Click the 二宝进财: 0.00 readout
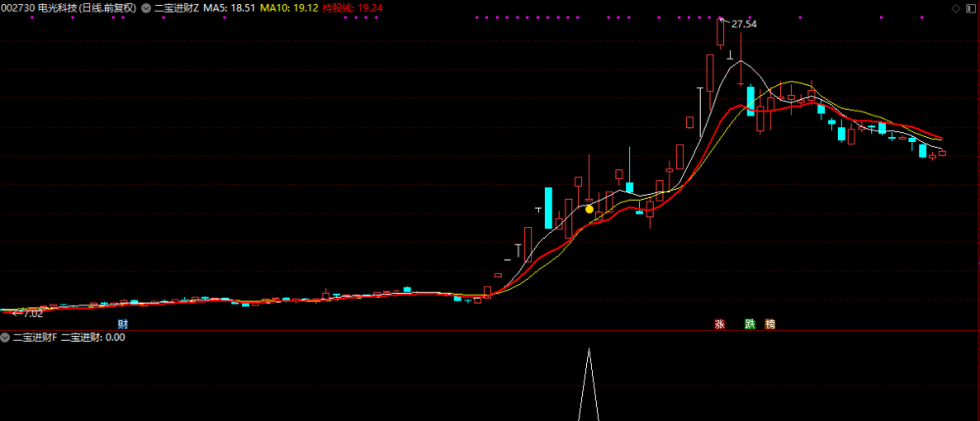The height and width of the screenshot is (421, 980). (x=94, y=338)
